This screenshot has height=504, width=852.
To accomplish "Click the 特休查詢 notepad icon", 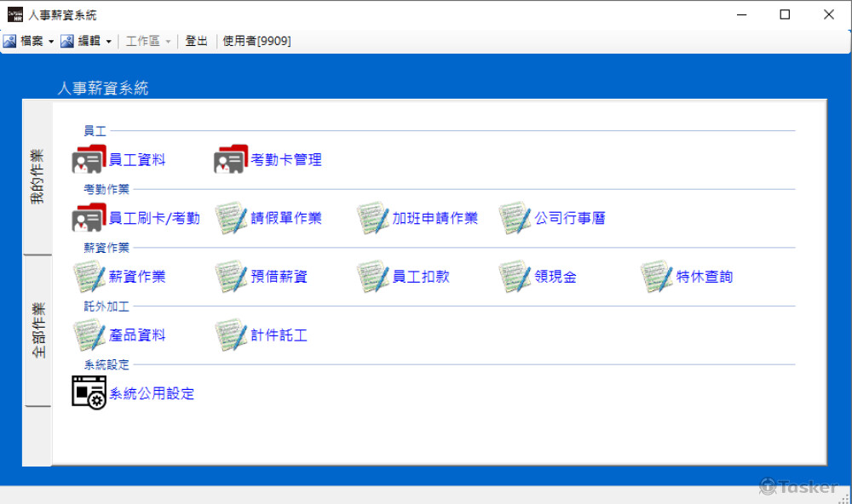I will pos(657,277).
